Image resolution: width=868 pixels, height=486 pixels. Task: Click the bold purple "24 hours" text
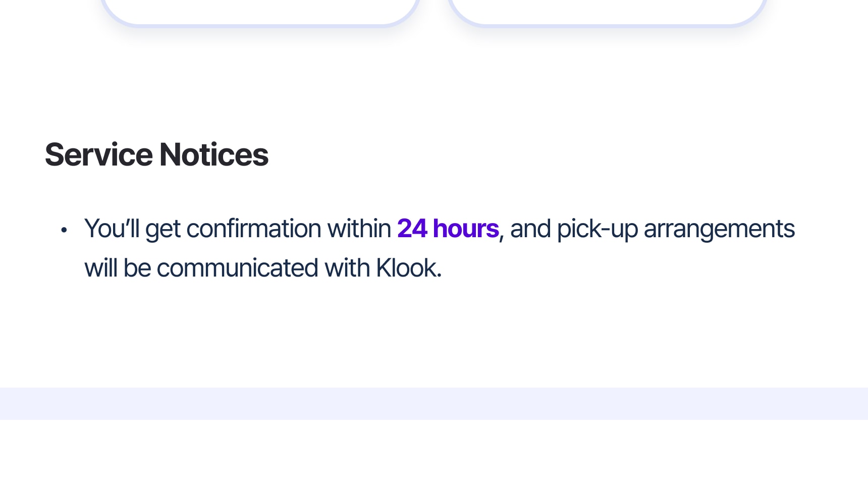[448, 229]
